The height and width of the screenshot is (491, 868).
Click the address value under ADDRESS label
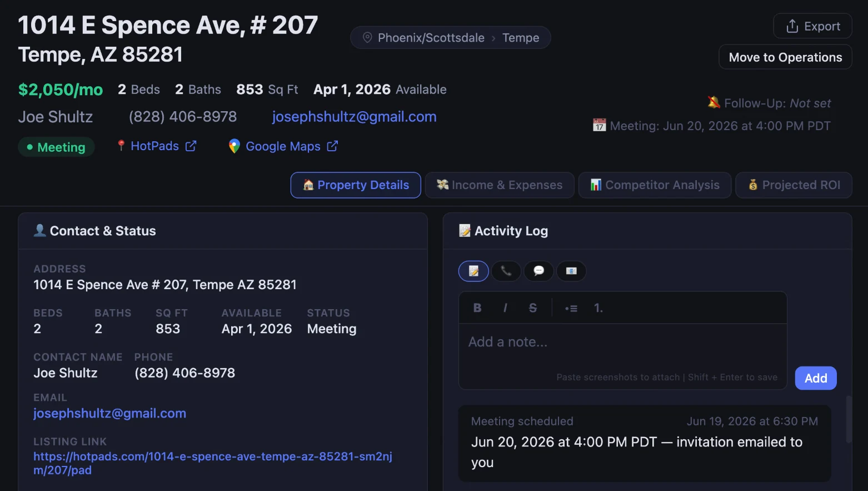tap(165, 285)
